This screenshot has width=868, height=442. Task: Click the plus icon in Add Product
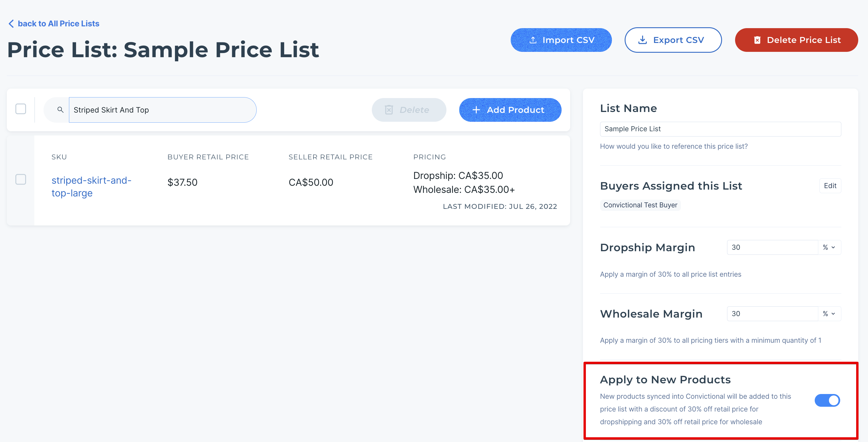click(476, 110)
